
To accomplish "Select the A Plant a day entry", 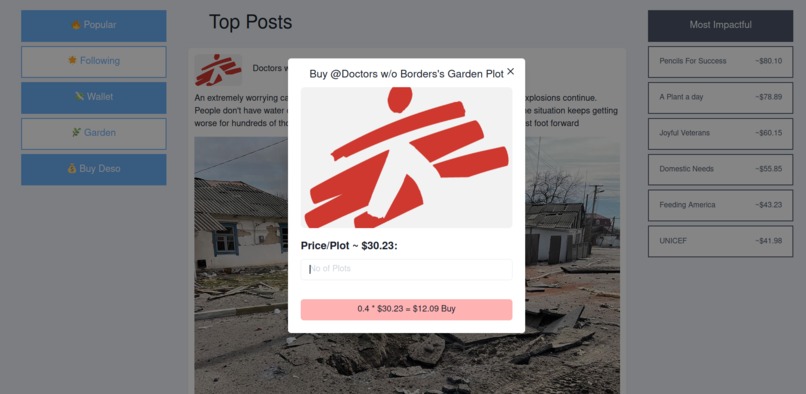I will (x=720, y=97).
